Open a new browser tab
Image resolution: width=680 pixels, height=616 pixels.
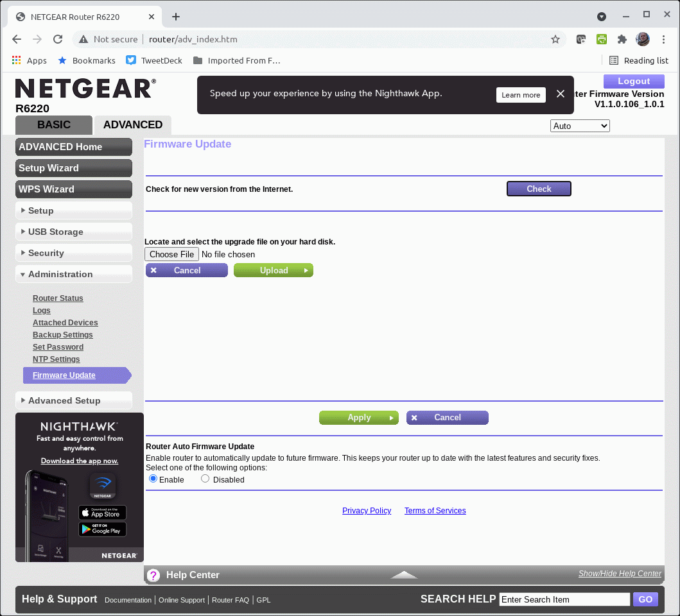[x=176, y=17]
